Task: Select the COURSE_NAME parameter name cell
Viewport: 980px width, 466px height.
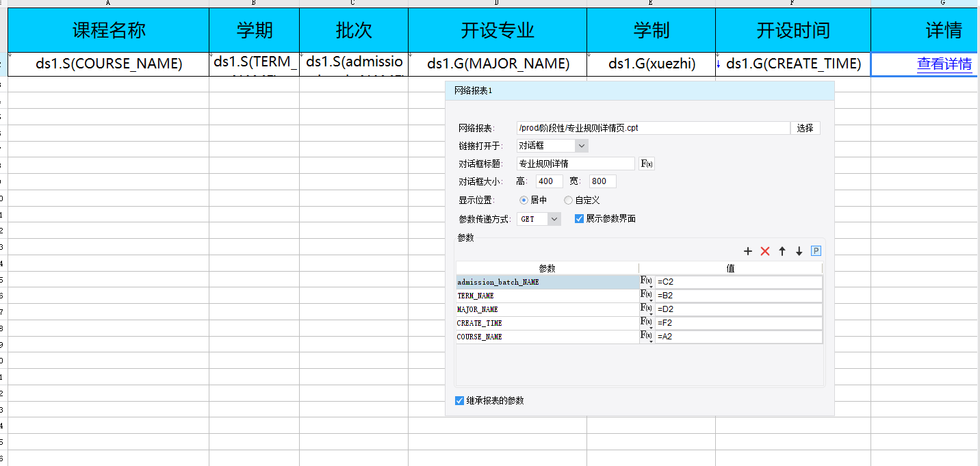Action: pos(547,337)
